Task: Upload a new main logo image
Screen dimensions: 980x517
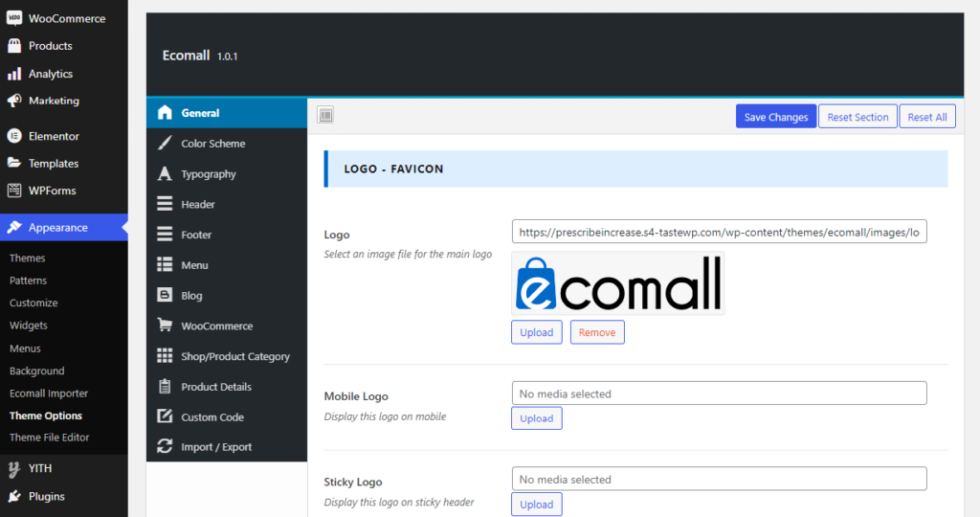Action: pyautogui.click(x=536, y=332)
